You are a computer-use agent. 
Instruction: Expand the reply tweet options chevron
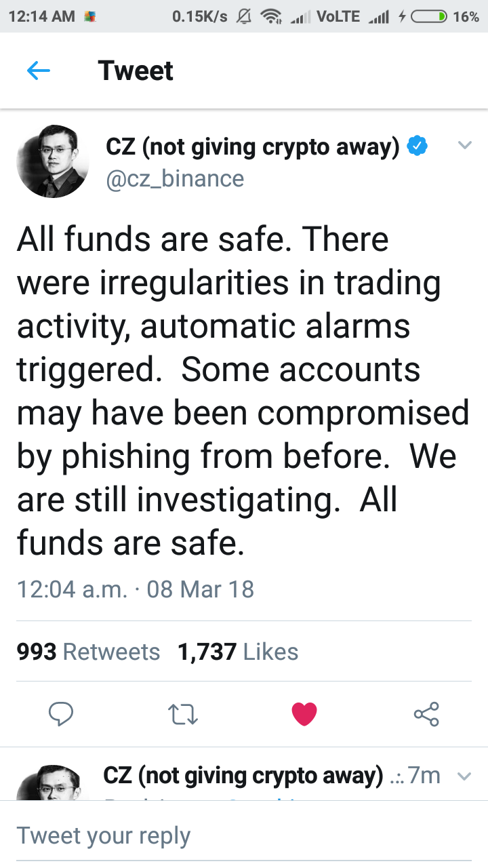coord(464,776)
